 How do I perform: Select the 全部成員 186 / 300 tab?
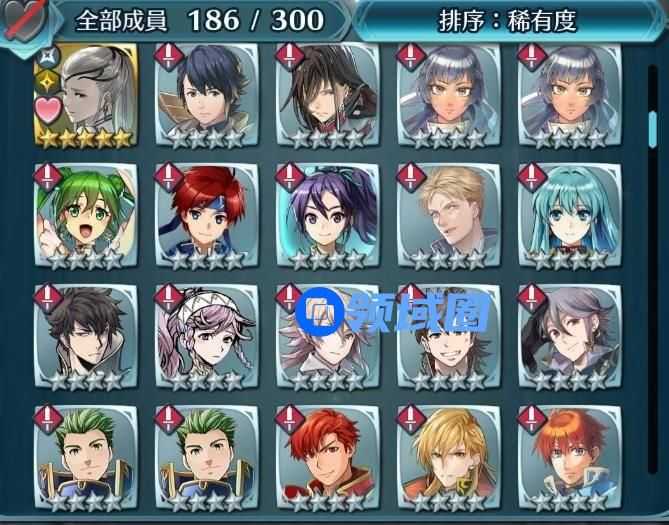click(201, 20)
